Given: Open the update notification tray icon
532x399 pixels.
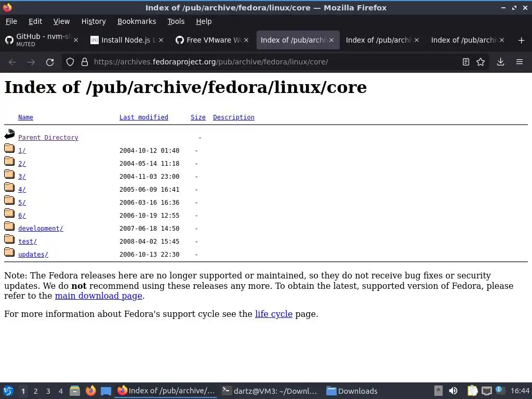Looking at the screenshot, I should coord(500,390).
